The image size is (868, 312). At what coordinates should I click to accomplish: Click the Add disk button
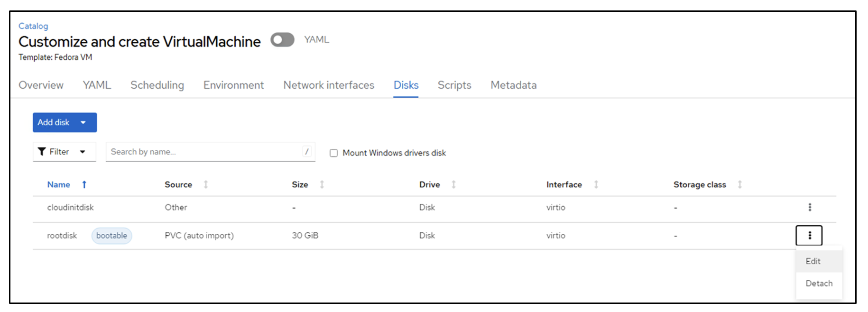tap(54, 122)
